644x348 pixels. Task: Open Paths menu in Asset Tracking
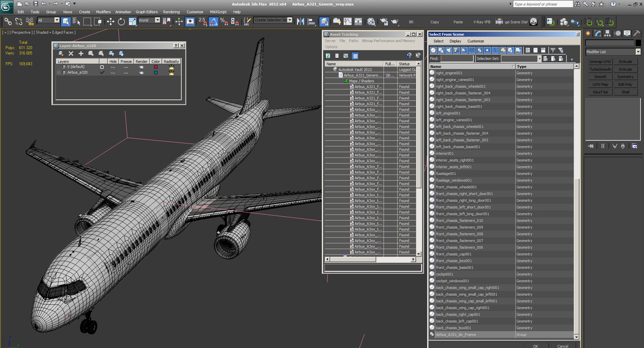pyautogui.click(x=353, y=41)
